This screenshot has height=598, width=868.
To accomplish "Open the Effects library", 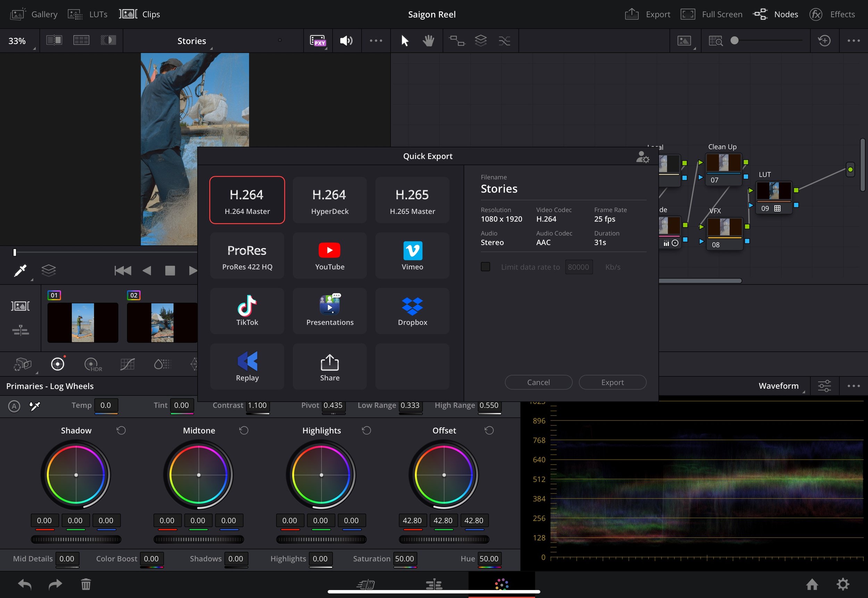I will 832,14.
